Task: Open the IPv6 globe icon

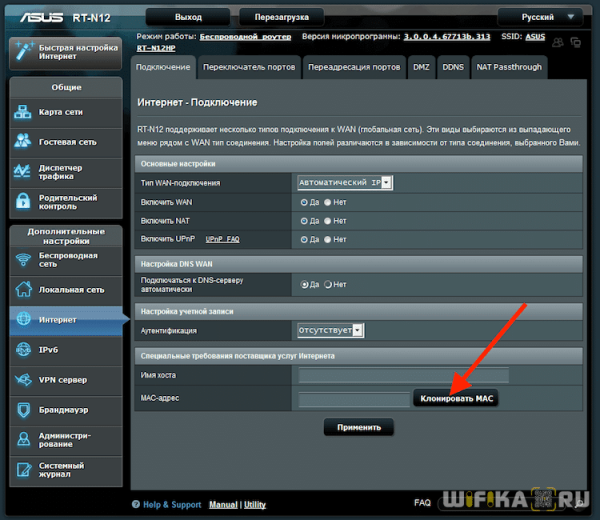Action: coord(23,349)
